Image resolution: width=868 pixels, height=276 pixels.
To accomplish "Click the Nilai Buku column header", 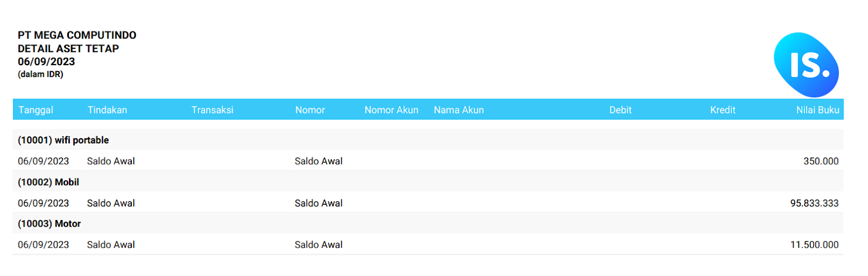I will (x=817, y=110).
